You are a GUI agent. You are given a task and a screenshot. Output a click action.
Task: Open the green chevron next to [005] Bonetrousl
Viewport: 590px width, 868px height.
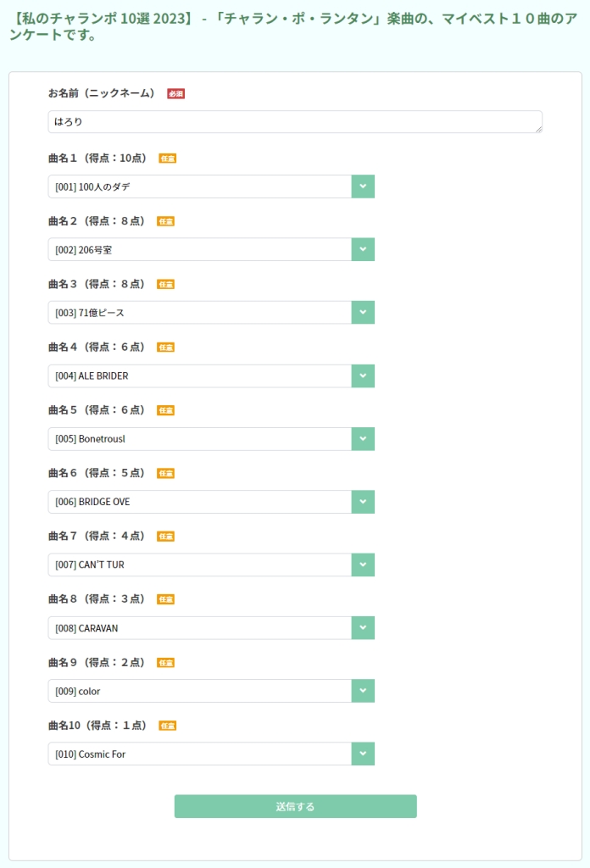coord(363,439)
